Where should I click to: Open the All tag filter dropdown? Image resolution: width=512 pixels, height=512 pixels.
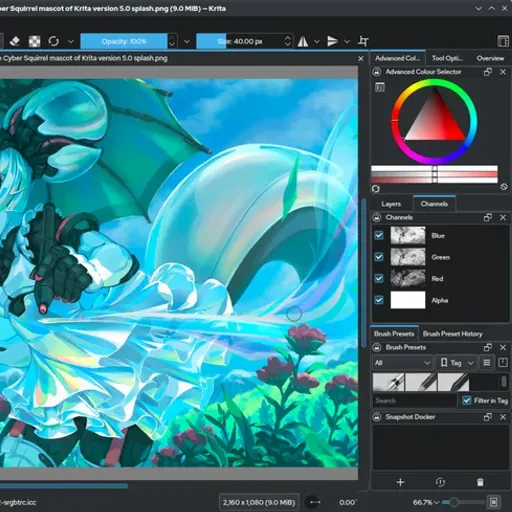click(402, 363)
